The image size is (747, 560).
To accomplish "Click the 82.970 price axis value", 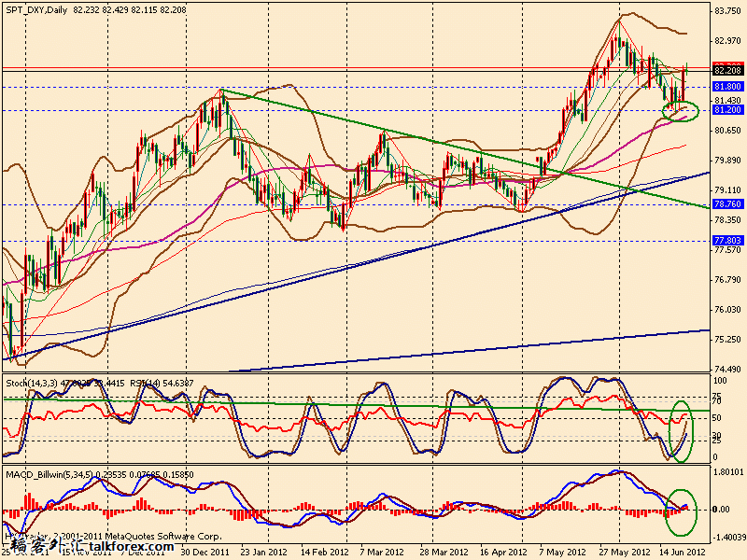I will coord(728,41).
